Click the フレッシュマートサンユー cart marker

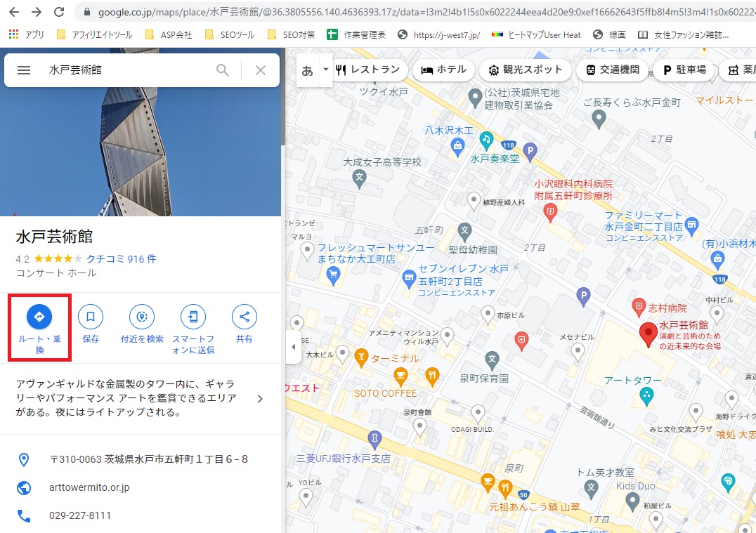(x=333, y=275)
